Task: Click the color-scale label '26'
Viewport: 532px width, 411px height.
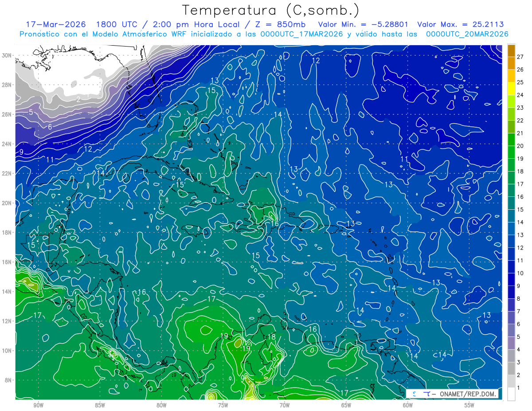Action: point(520,70)
